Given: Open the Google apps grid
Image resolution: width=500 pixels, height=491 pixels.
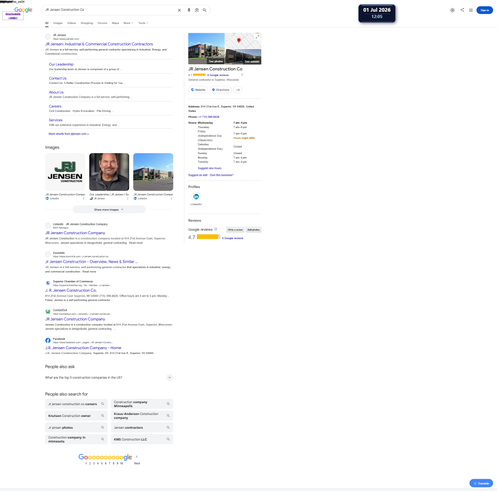Looking at the screenshot, I should tap(471, 10).
